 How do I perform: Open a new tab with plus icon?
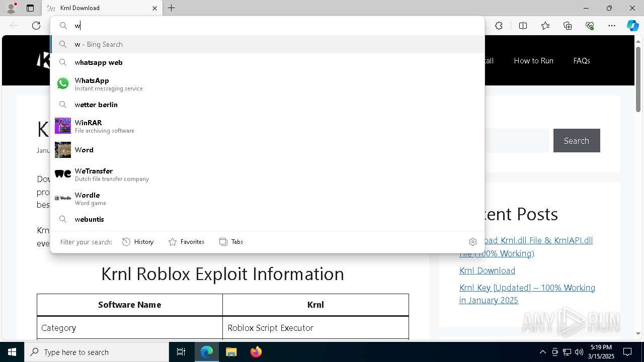[172, 8]
